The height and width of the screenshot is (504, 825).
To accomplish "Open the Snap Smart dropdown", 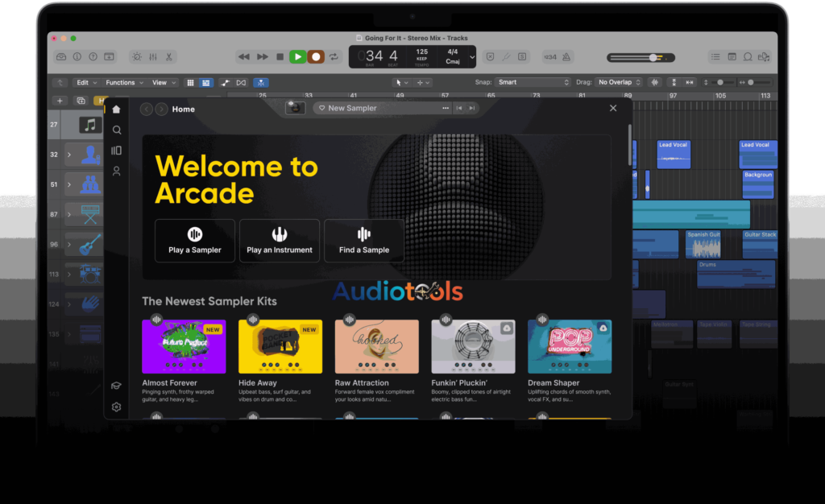I will (533, 82).
